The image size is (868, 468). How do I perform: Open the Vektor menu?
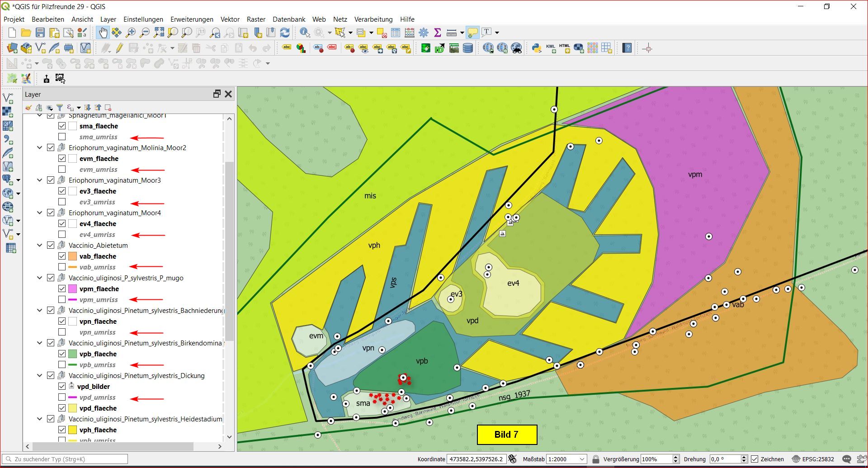click(x=230, y=19)
